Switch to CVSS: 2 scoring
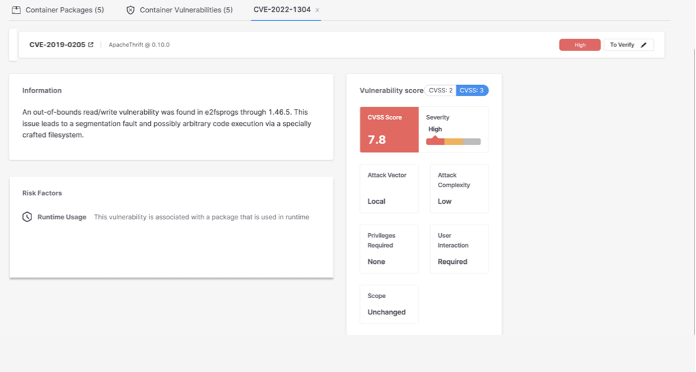The height and width of the screenshot is (372, 696). [440, 91]
